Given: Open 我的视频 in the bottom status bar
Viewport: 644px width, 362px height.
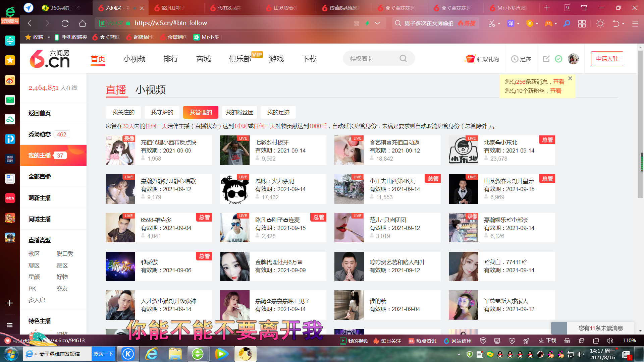Looking at the screenshot, I should 354,341.
